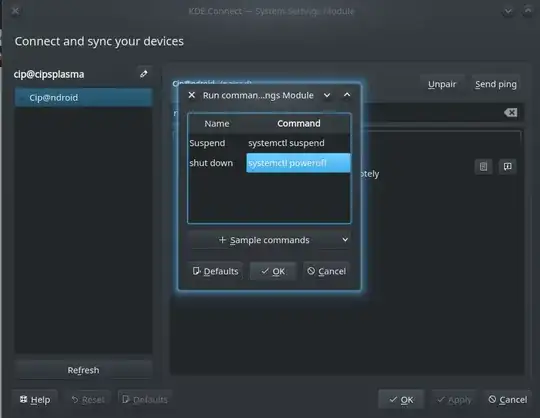The width and height of the screenshot is (540, 418).
Task: Open Help in KDE Connect settings
Action: coord(35,400)
